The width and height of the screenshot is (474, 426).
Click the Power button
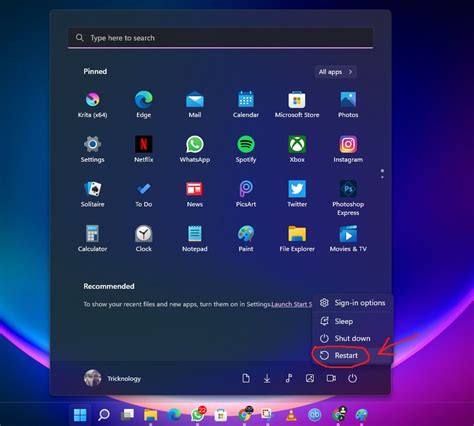(352, 378)
